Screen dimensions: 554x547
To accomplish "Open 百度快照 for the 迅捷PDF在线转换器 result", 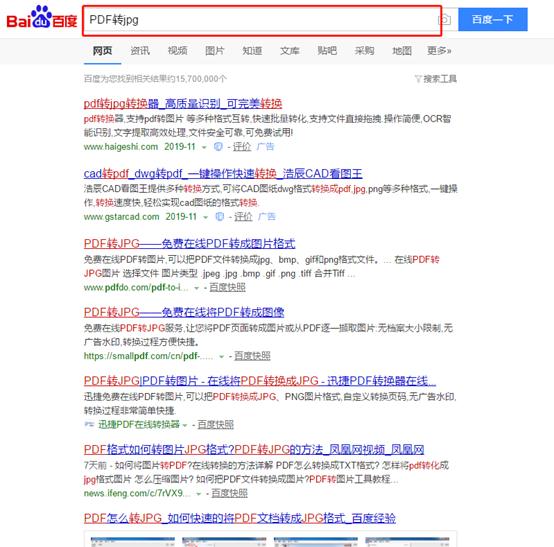I will pyautogui.click(x=216, y=425).
